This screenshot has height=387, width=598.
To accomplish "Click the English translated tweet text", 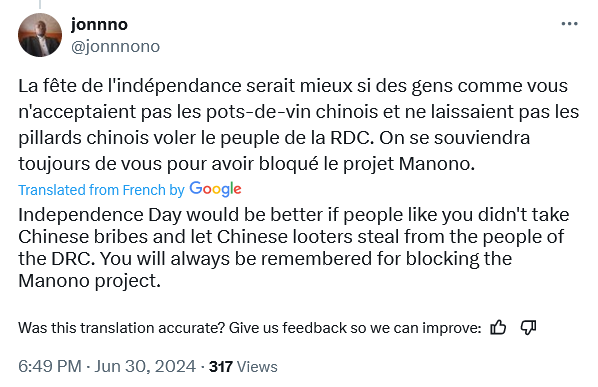I will [x=294, y=248].
